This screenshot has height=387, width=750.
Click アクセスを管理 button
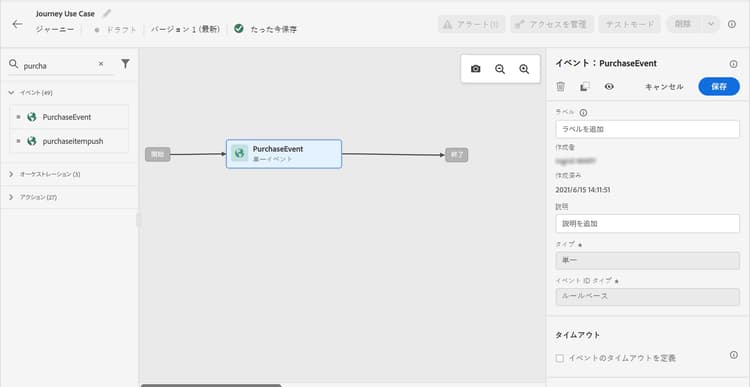tap(552, 24)
